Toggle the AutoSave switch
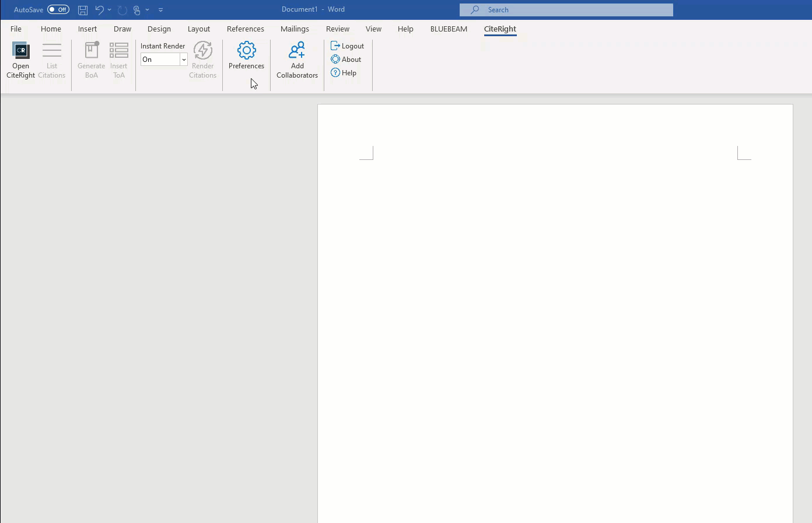 [x=58, y=9]
